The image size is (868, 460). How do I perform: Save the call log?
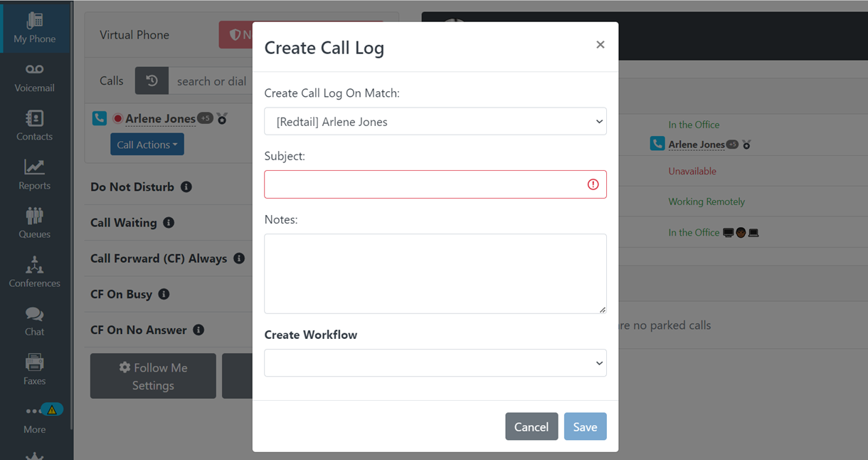click(585, 427)
